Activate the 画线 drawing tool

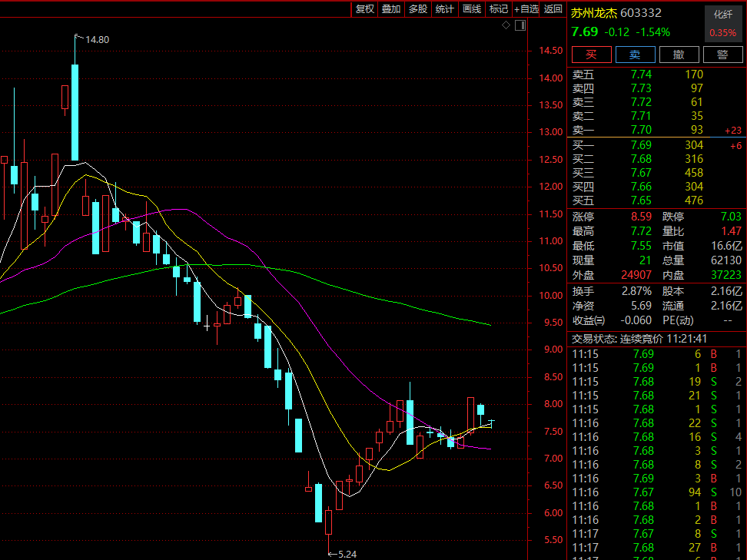pos(472,9)
